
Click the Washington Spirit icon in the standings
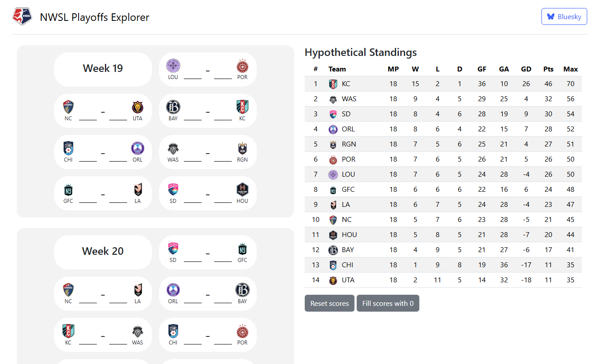[333, 99]
